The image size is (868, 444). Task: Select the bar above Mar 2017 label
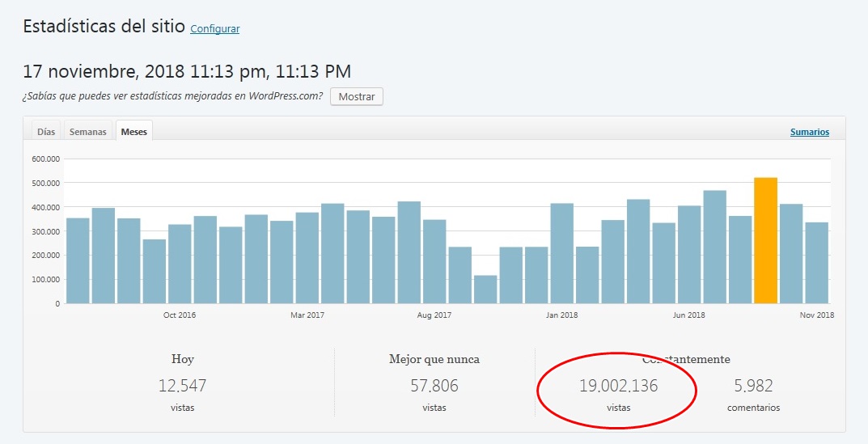[307, 257]
